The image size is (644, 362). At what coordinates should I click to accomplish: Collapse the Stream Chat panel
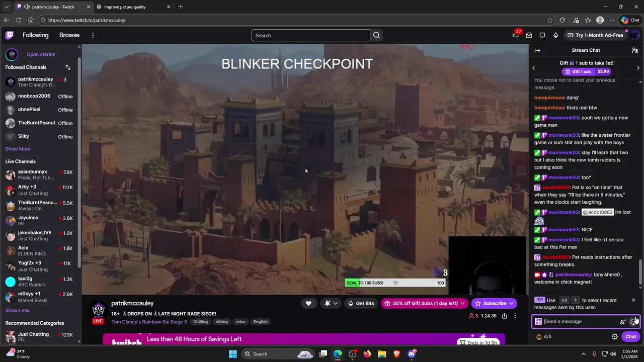click(x=537, y=50)
